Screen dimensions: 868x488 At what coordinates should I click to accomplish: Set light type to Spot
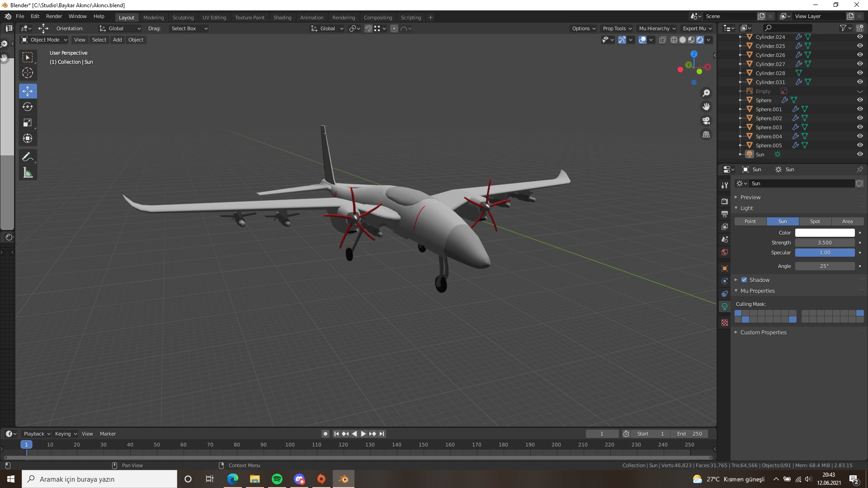coord(815,221)
